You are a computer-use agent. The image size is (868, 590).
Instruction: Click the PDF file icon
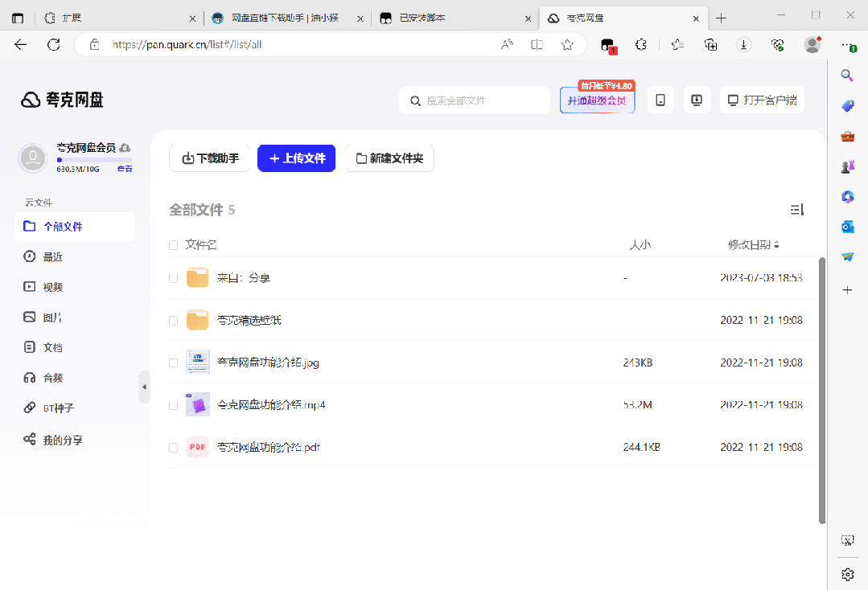[198, 447]
